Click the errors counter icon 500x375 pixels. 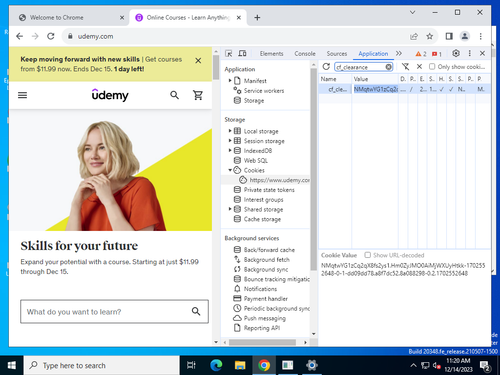pos(437,54)
